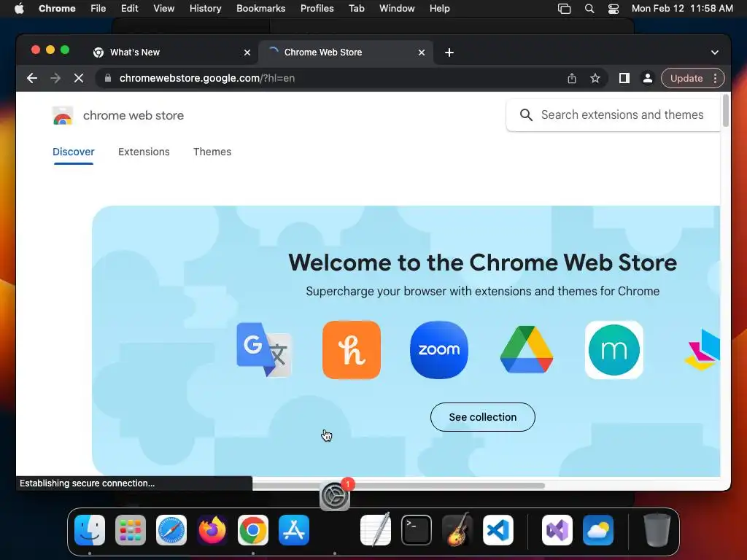The image size is (747, 560).
Task: Open the Edit menu
Action: click(x=129, y=8)
